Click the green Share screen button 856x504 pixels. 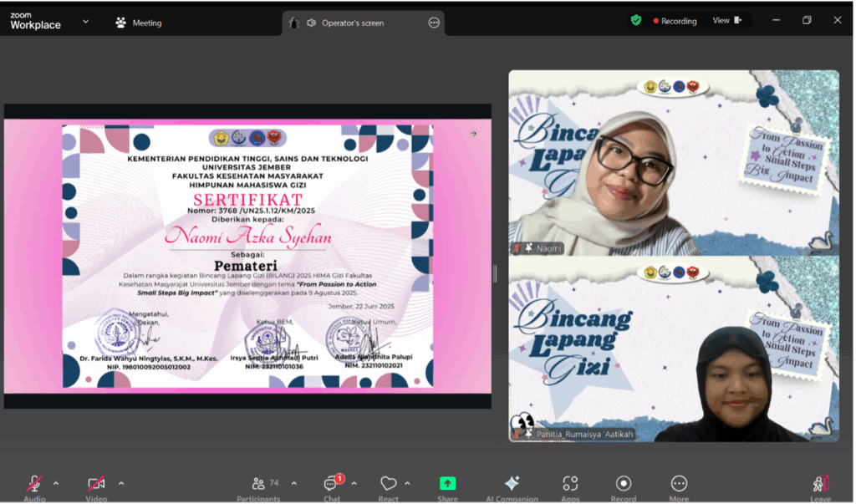[x=447, y=484]
